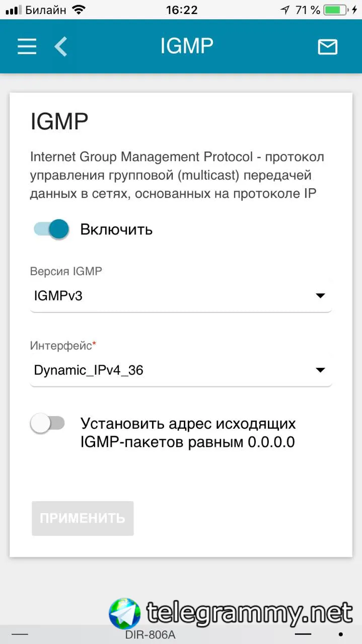Tap the location arrow in the status bar
The height and width of the screenshot is (644, 362).
(285, 10)
